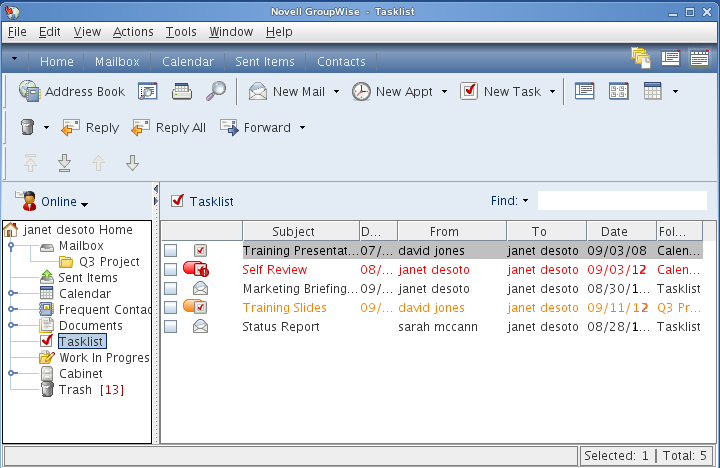The image size is (720, 468).
Task: Create a New Task
Action: point(501,91)
